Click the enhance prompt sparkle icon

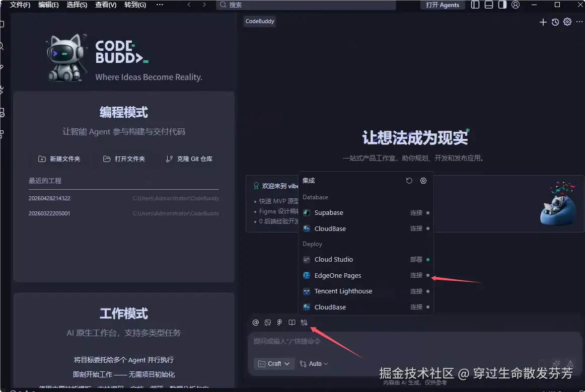pyautogui.click(x=556, y=364)
